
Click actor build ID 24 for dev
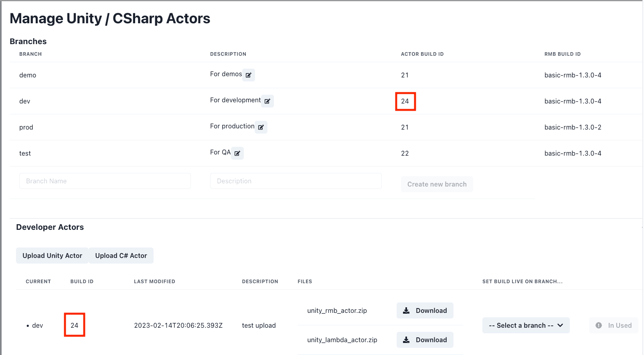coord(405,101)
